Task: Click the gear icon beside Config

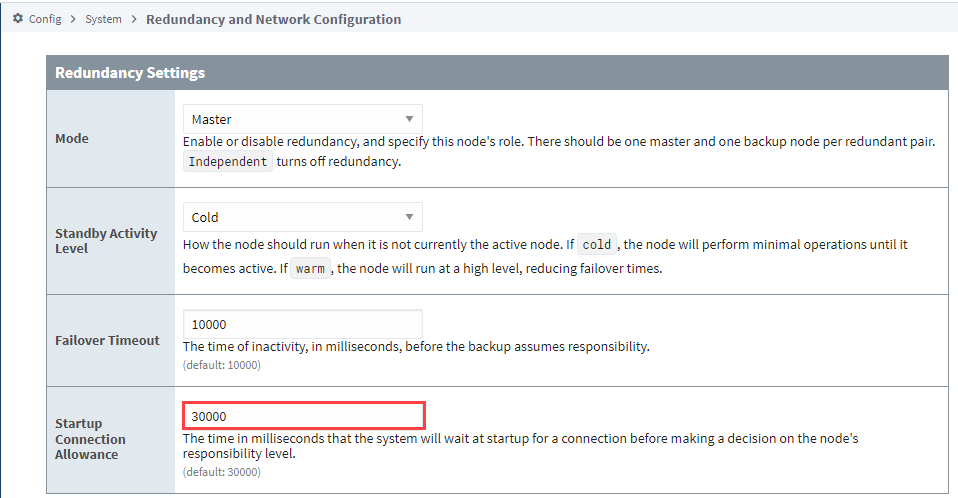Action: [x=18, y=18]
